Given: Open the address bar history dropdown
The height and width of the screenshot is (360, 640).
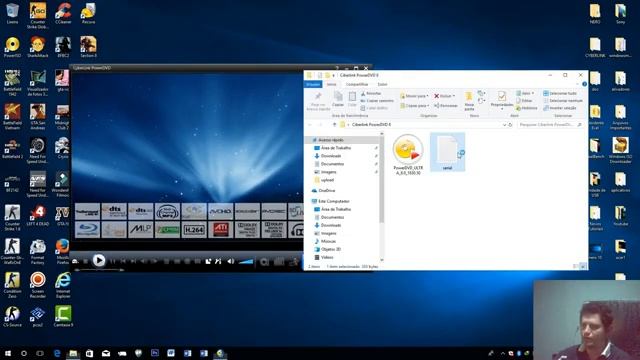Looking at the screenshot, I should coord(504,124).
